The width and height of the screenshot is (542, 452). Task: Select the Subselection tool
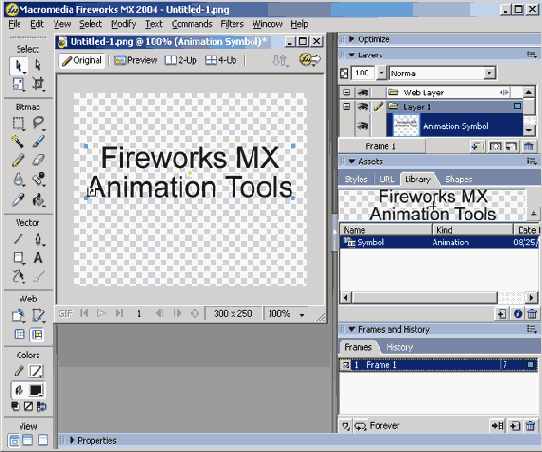point(38,65)
